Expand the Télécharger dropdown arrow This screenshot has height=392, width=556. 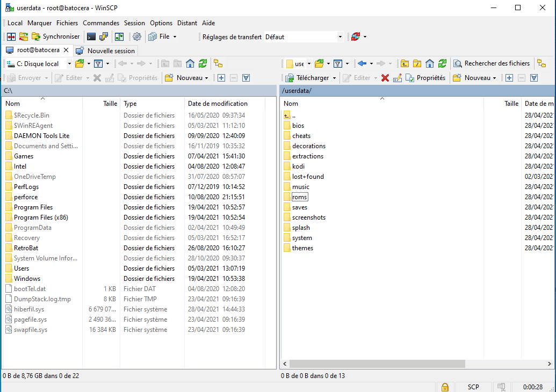[x=334, y=78]
